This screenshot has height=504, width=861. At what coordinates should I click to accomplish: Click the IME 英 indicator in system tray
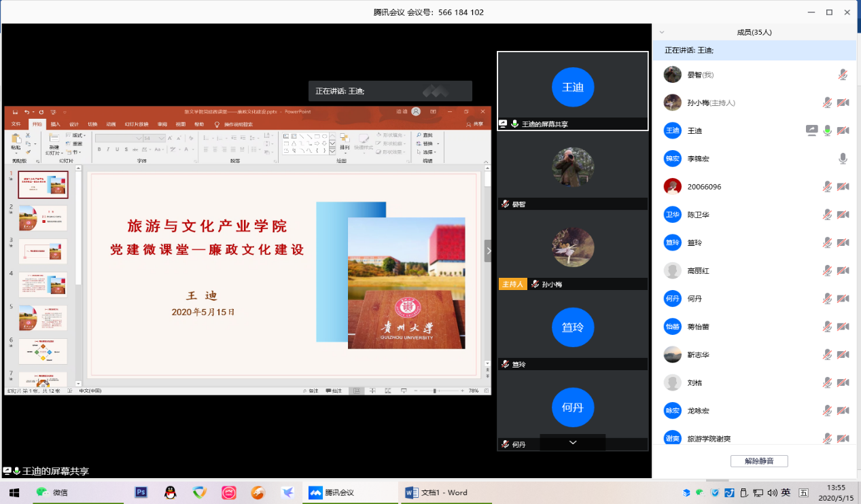click(x=786, y=492)
